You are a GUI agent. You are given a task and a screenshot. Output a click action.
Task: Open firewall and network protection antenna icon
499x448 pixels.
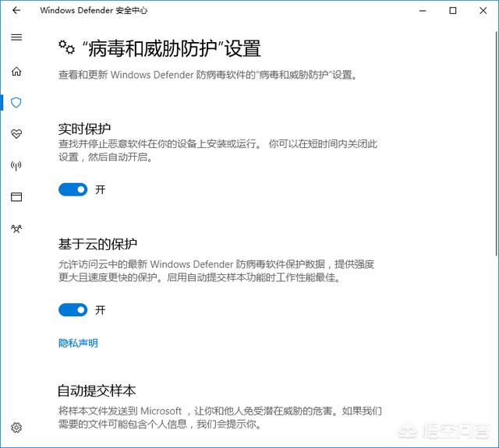point(16,166)
